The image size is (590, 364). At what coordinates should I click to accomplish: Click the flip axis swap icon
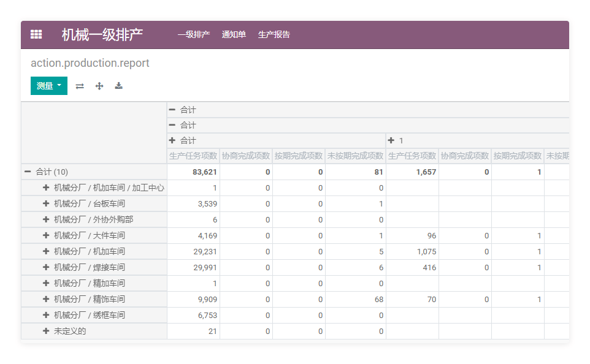pos(80,86)
